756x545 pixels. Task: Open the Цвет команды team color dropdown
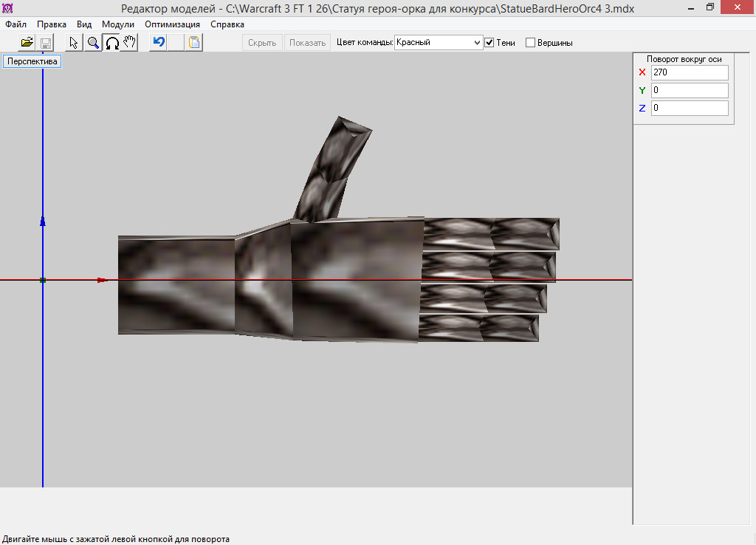[476, 43]
